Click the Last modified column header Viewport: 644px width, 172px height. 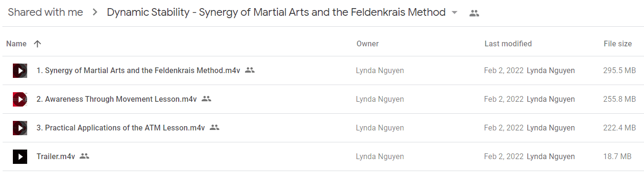coord(508,43)
